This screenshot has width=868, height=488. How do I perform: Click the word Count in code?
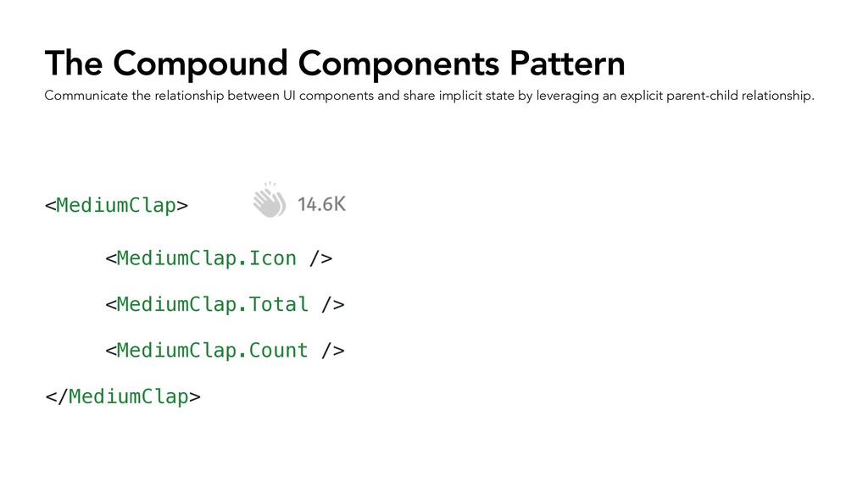tap(278, 350)
